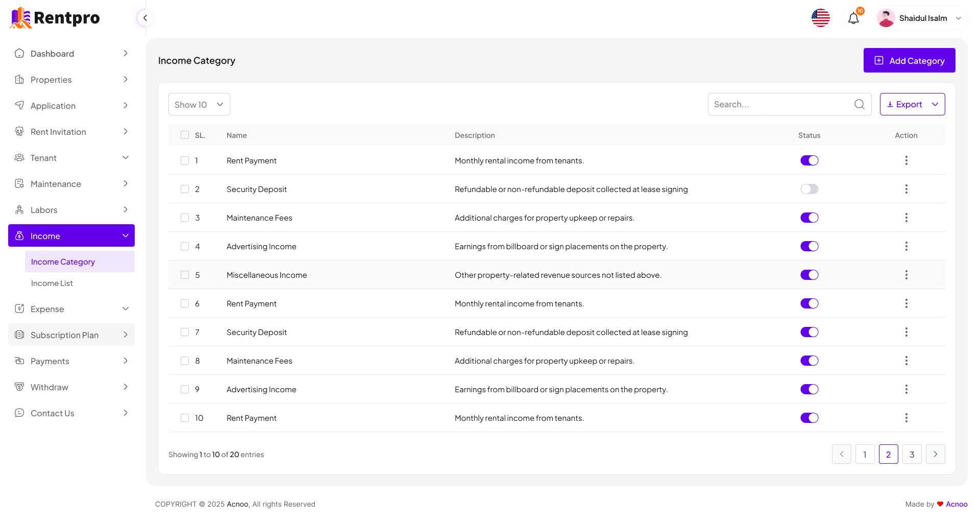Click the search magnifier icon
Screen dimensions: 980x522
point(859,104)
